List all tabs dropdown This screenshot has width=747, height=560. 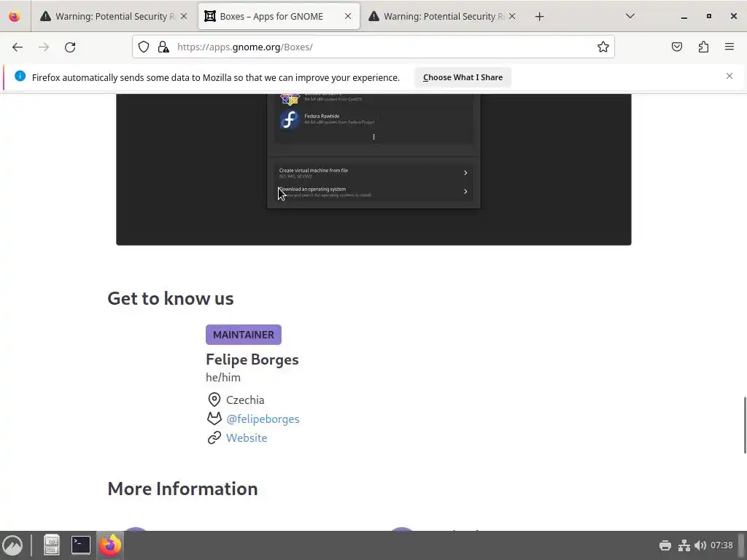(630, 16)
